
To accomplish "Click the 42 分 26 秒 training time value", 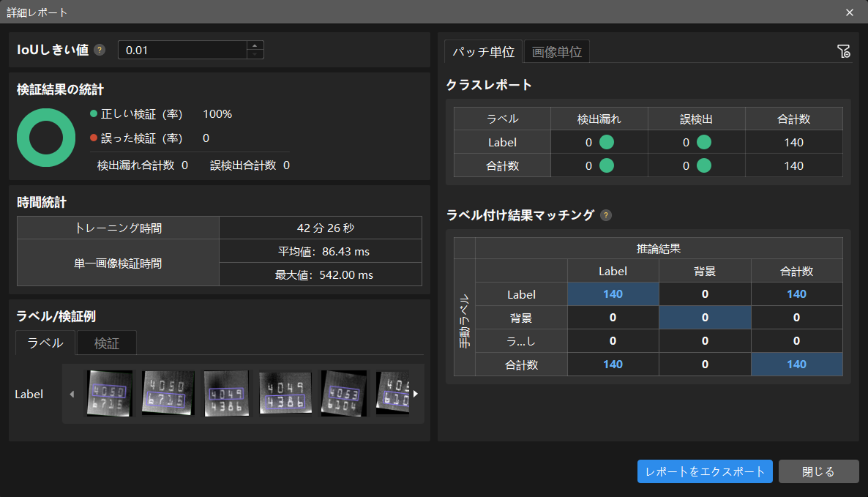I will (326, 228).
